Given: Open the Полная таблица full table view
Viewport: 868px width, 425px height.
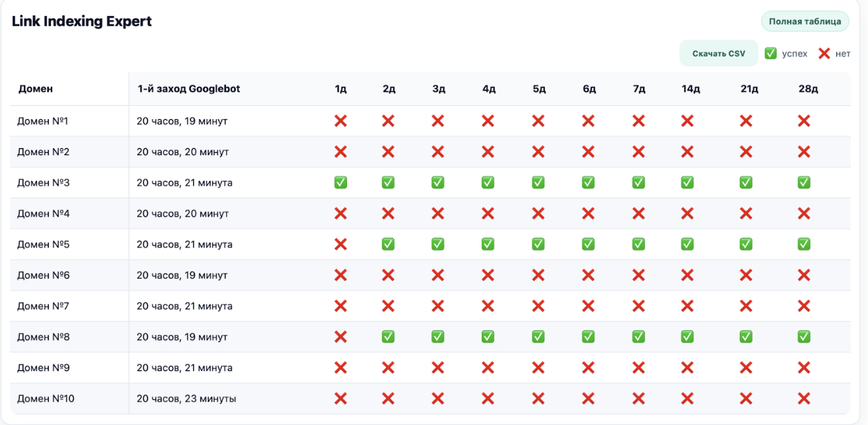Looking at the screenshot, I should pyautogui.click(x=805, y=21).
